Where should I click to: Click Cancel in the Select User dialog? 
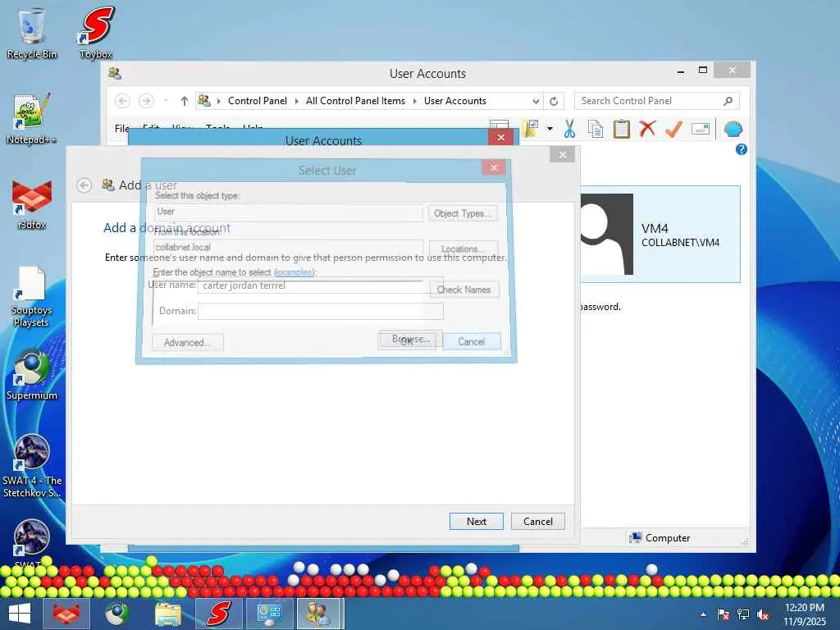click(472, 341)
